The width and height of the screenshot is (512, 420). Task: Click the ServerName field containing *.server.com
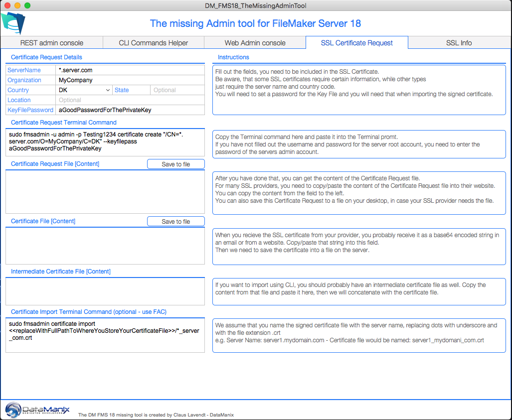click(x=130, y=70)
